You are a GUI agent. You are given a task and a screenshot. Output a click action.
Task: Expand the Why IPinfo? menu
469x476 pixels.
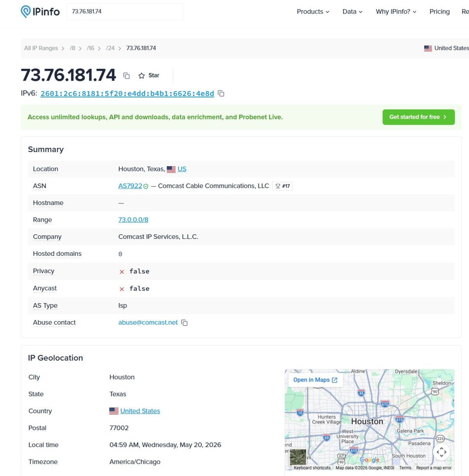point(396,12)
